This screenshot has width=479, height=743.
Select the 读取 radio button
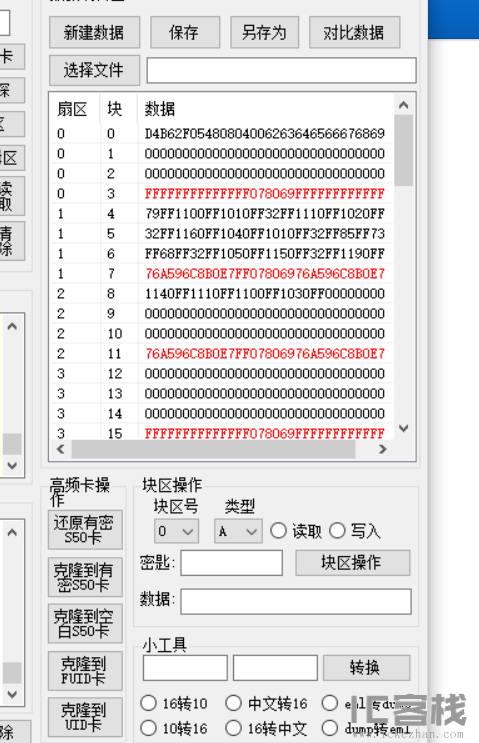278,531
